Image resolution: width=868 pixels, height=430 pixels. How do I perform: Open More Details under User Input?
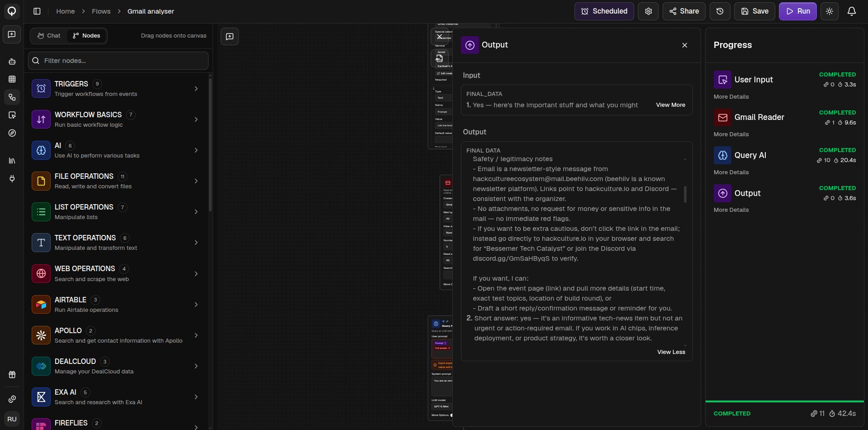coord(731,97)
